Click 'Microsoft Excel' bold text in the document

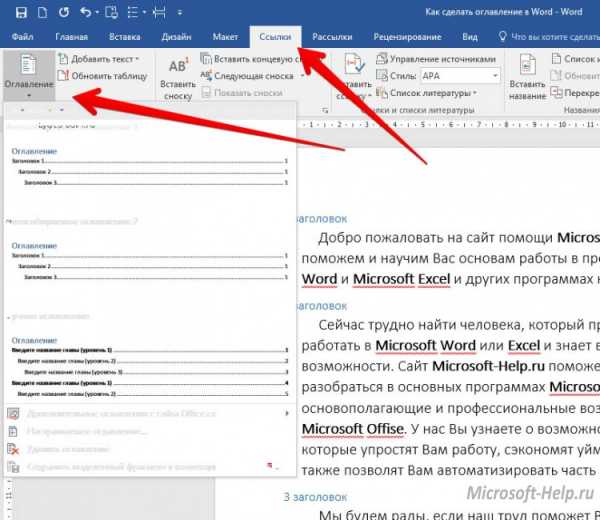coord(401,279)
